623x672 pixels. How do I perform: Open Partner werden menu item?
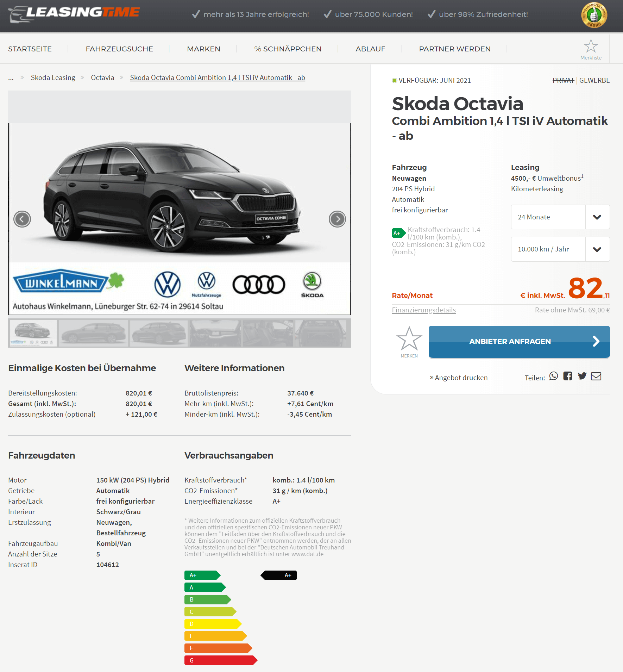coord(455,49)
